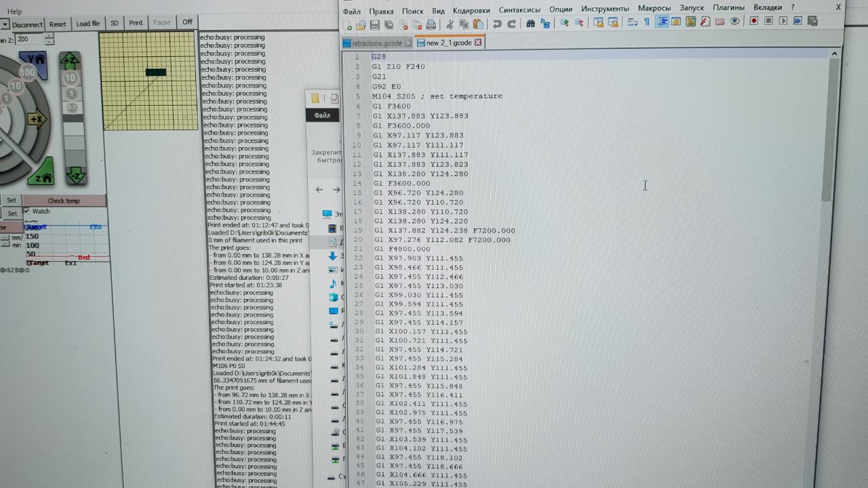The height and width of the screenshot is (488, 868).
Task: Click the Stop Recording macro icon
Action: [768, 21]
